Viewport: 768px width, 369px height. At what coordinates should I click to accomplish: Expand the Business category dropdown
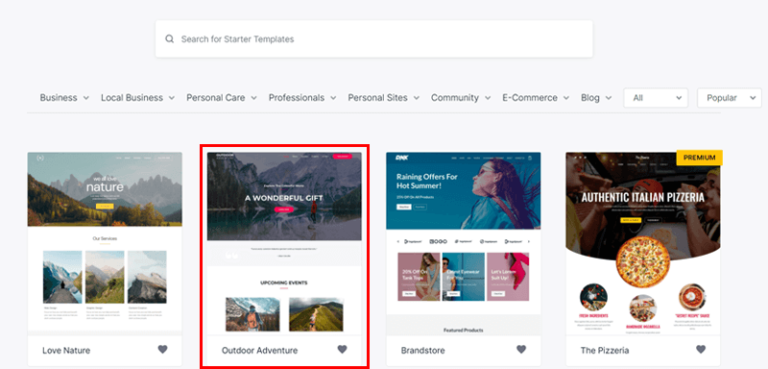(64, 98)
